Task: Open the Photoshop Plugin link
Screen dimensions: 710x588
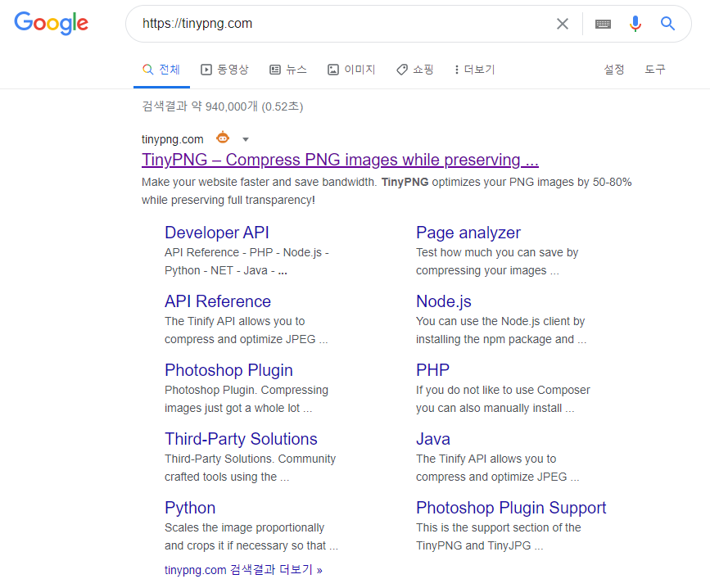Action: 228,370
